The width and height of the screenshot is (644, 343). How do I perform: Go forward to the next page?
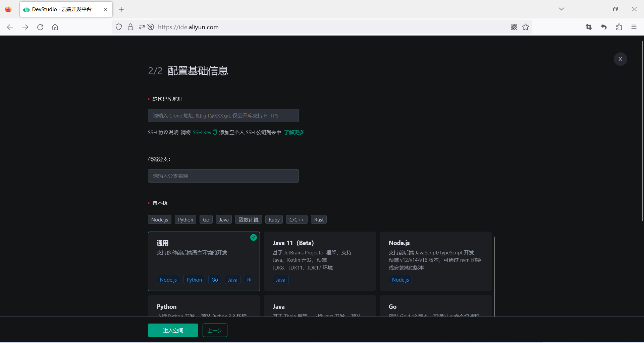25,27
